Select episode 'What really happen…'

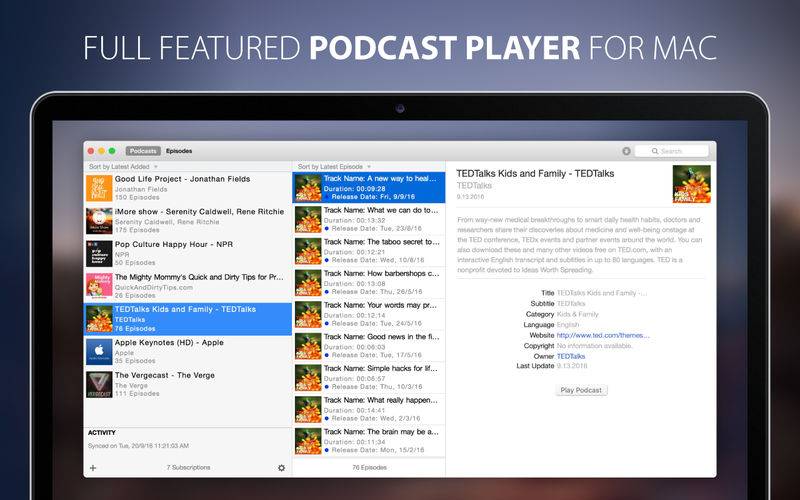point(369,409)
